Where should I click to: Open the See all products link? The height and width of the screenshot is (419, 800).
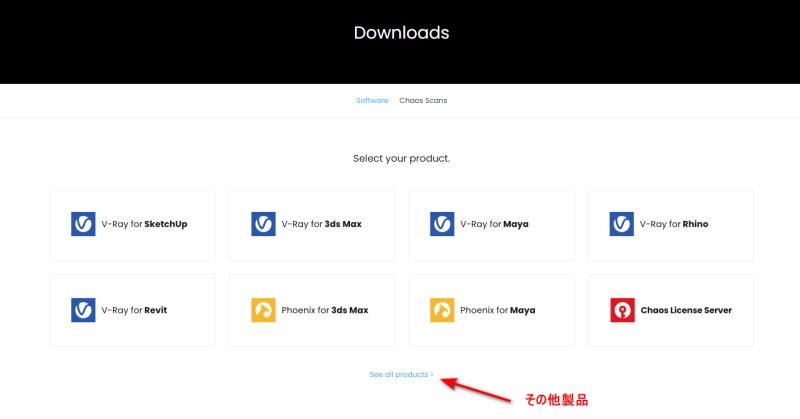point(398,374)
